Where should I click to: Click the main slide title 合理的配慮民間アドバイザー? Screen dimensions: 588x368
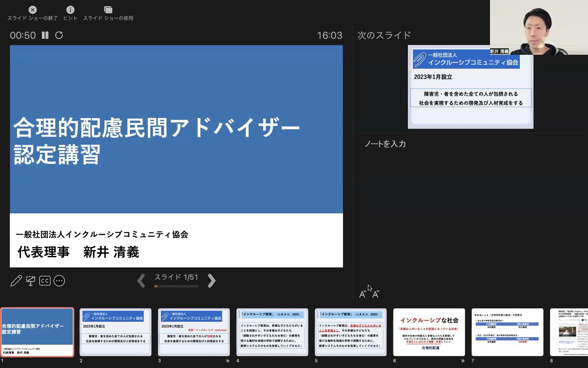point(157,128)
